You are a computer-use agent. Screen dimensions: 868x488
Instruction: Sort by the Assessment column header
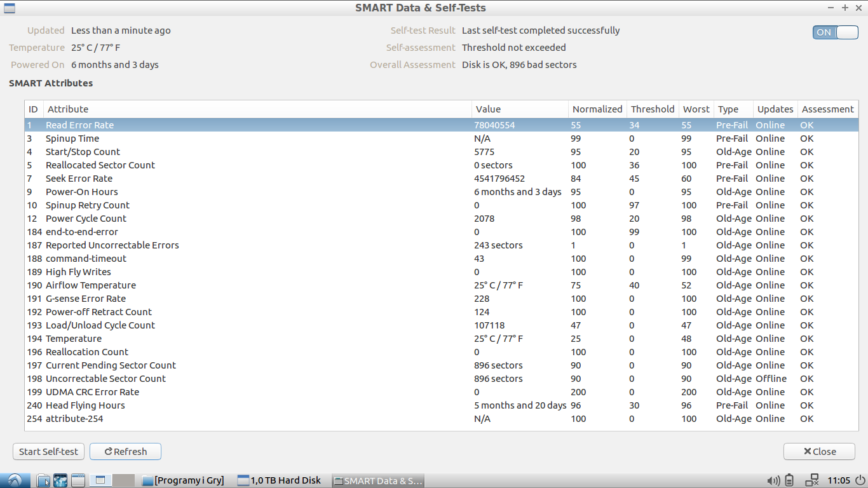[828, 109]
